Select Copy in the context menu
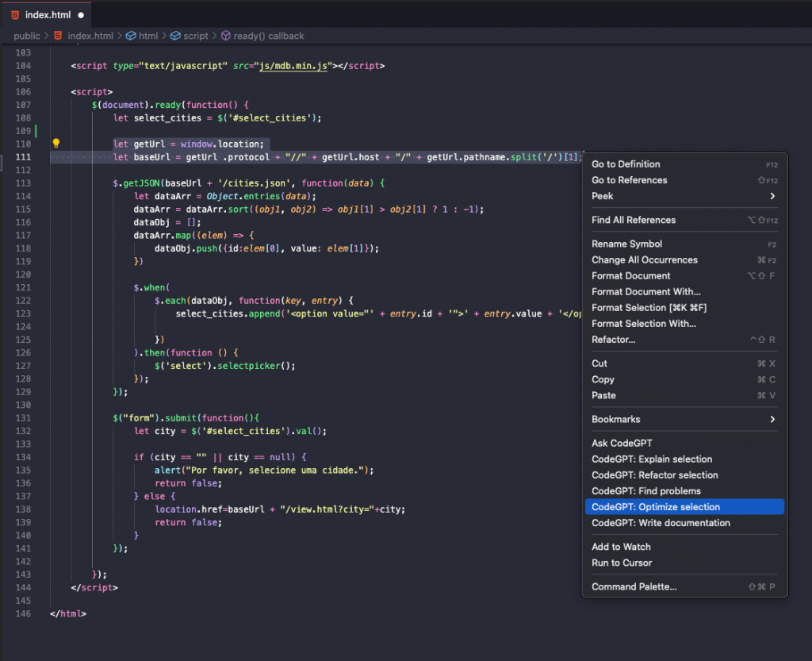 click(x=684, y=380)
